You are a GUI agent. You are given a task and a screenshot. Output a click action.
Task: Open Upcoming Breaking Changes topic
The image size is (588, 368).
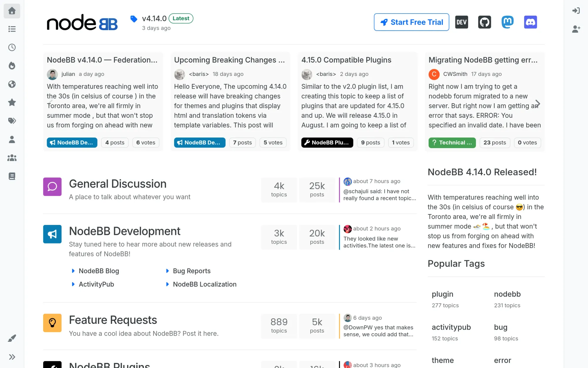(x=229, y=60)
